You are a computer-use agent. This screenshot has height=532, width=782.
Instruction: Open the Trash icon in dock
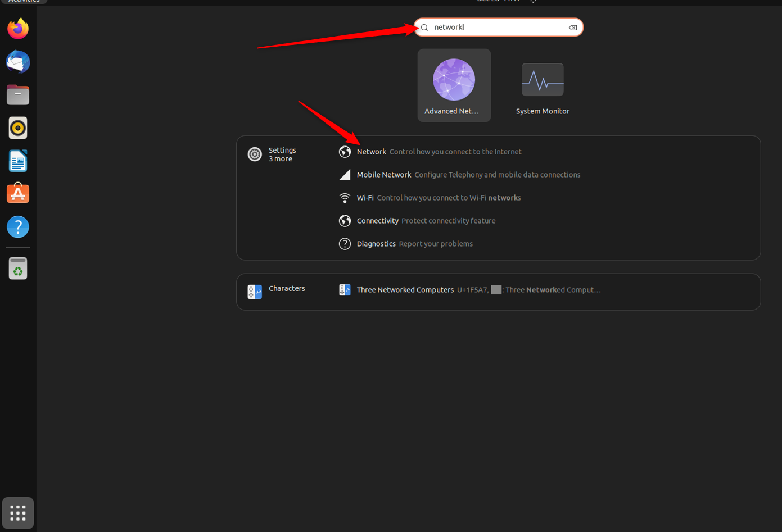(18, 269)
